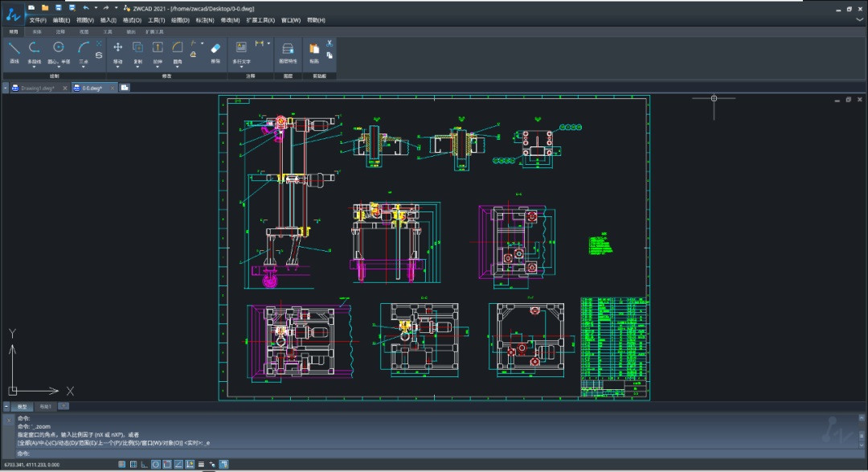Open the Undo history dropdown arrow
868x472 pixels.
(95, 8)
